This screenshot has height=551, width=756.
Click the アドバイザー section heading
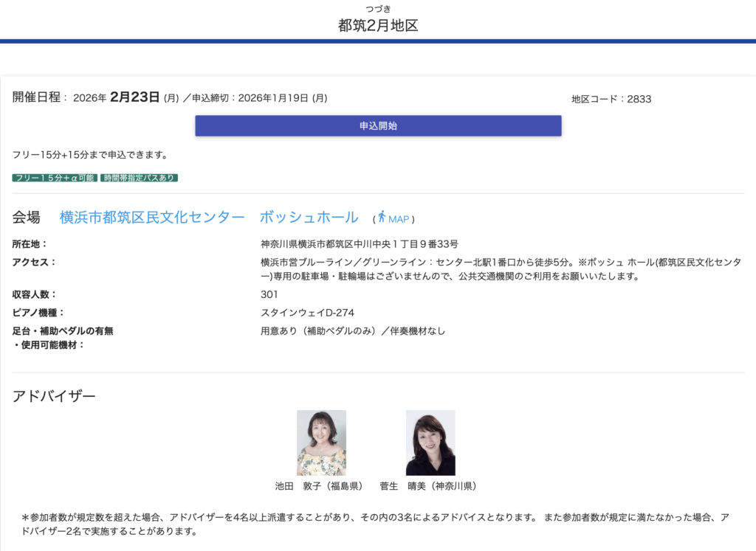54,396
